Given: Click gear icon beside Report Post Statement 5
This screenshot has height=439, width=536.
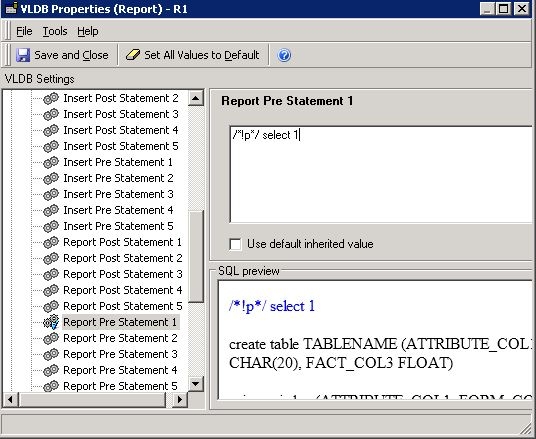Looking at the screenshot, I should tap(51, 306).
